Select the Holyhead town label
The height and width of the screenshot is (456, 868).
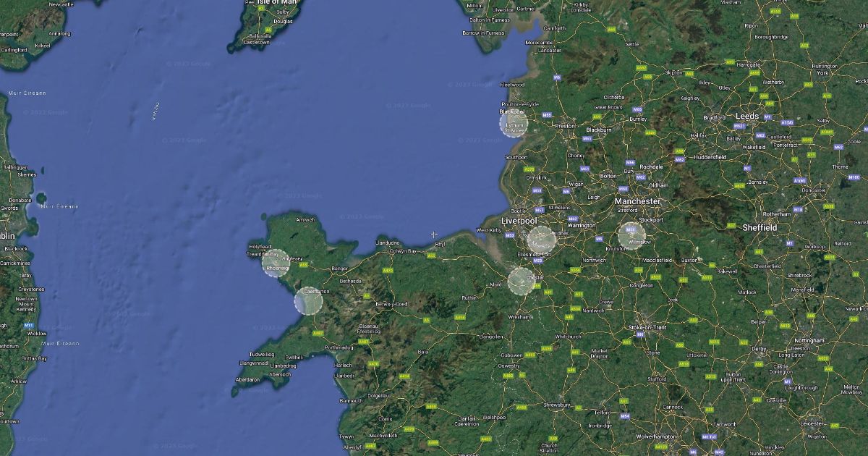259,247
